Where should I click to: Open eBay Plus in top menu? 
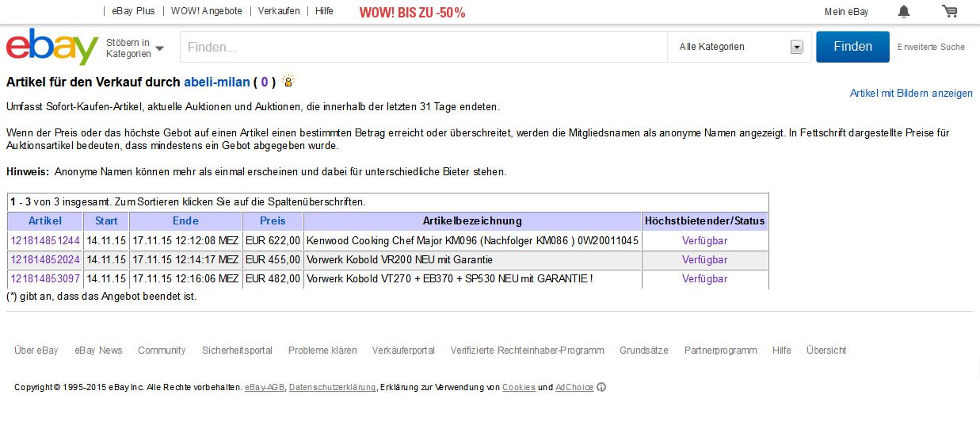[133, 11]
